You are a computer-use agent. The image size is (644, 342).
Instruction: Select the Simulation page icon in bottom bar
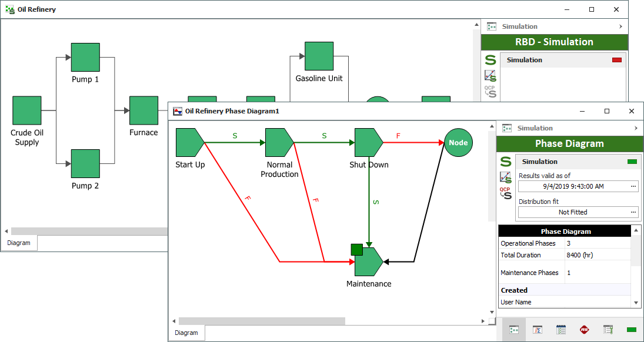click(x=514, y=330)
